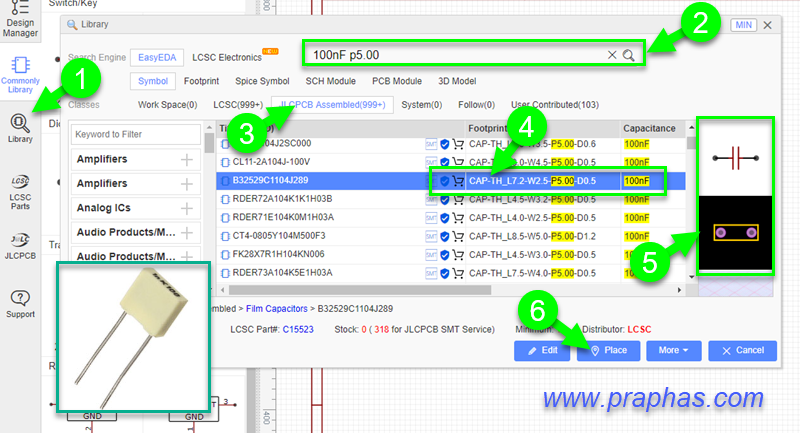Click SMT badge on the RDER73A104K5E1H03A row

[x=431, y=273]
